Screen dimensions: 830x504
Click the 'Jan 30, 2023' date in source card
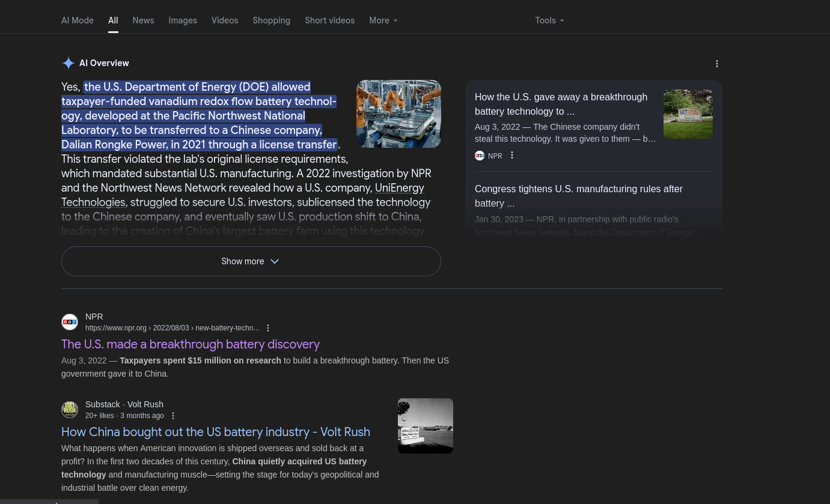click(x=499, y=219)
